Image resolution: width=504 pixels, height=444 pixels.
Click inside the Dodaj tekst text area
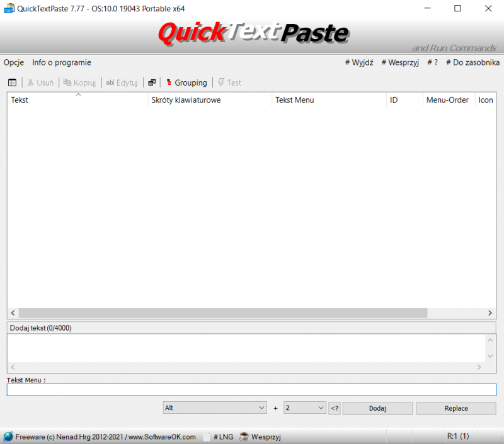246,348
